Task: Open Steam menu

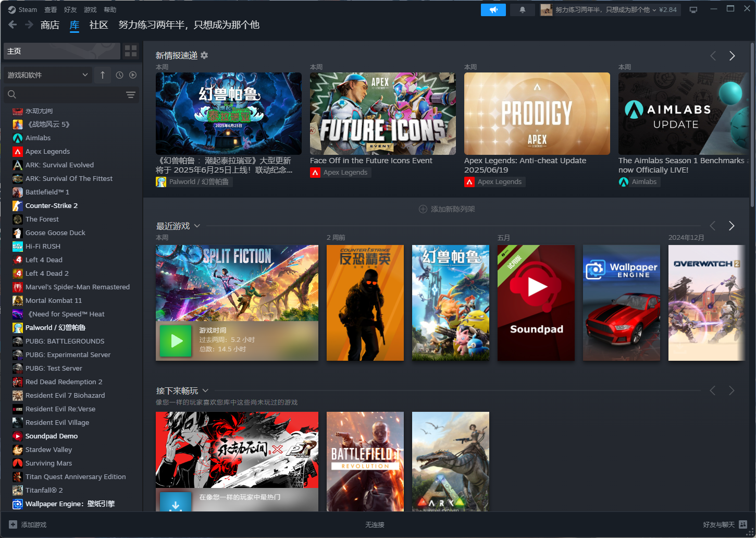Action: (x=22, y=9)
